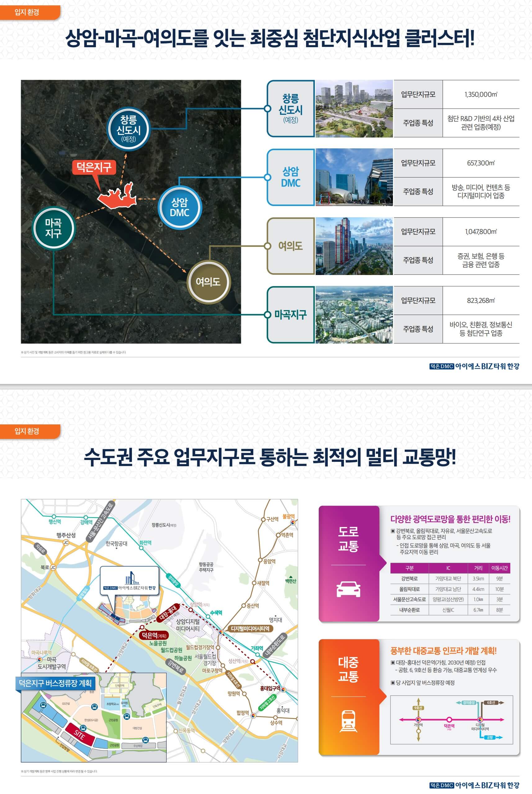Click the 가양대교 북단 IC cell

448,579
